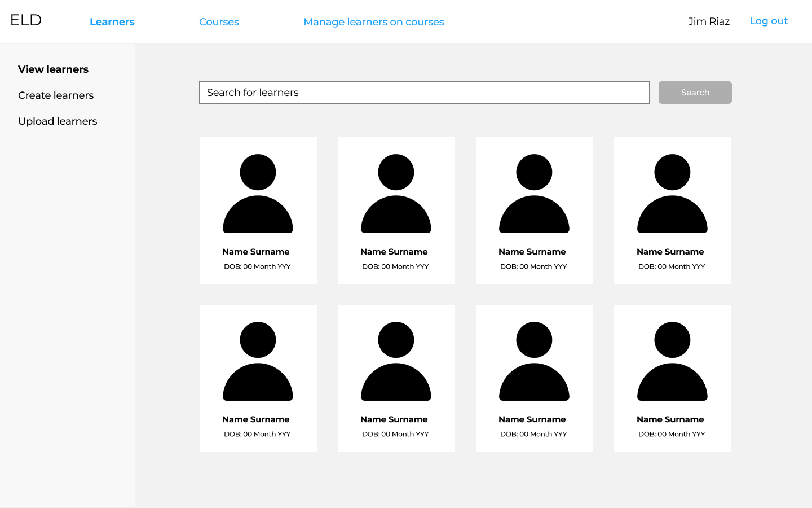The height and width of the screenshot is (508, 812).
Task: Open Create learners from the sidebar
Action: (56, 95)
